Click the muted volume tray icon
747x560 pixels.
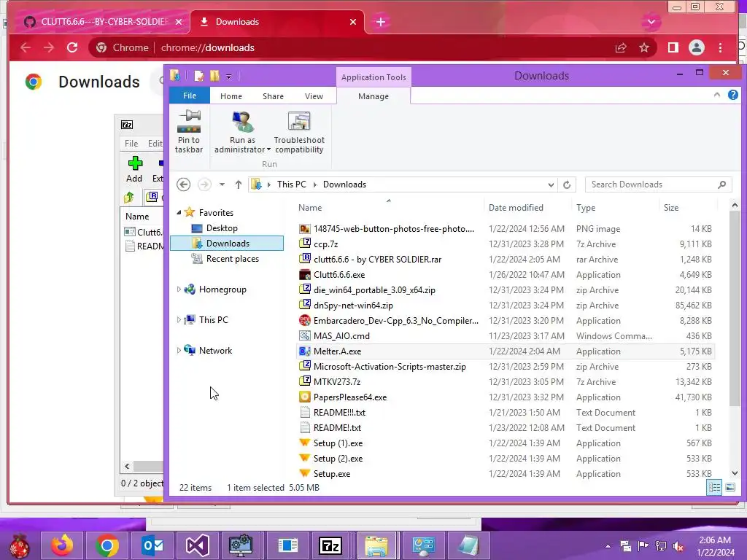(x=678, y=545)
